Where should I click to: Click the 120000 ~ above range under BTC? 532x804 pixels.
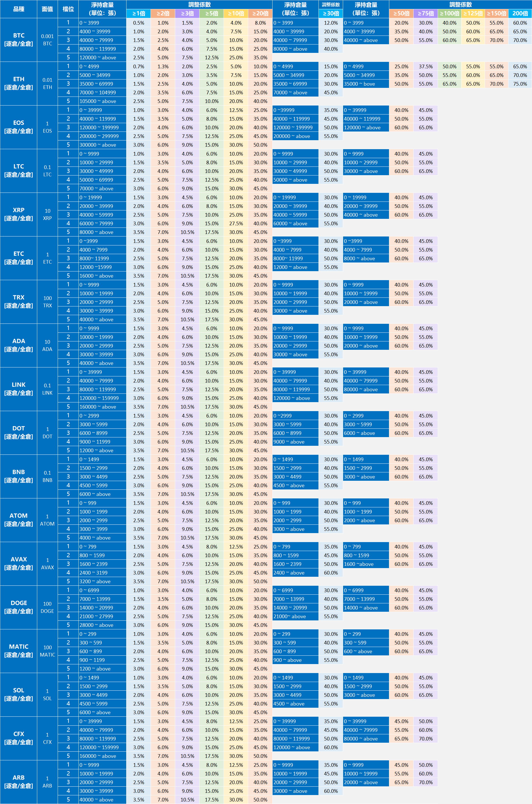102,58
